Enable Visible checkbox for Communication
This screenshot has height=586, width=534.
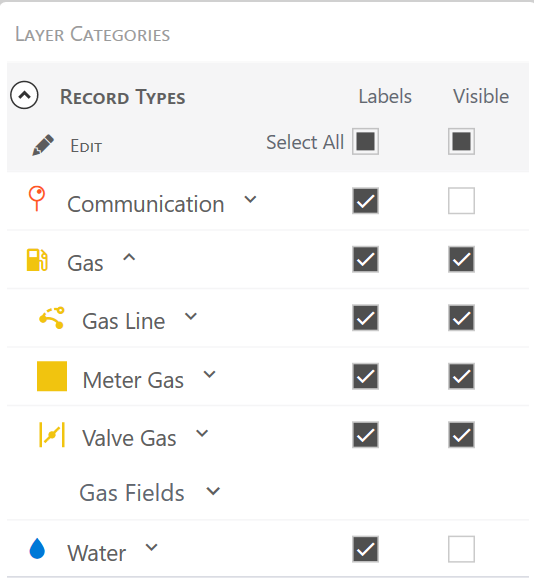[x=462, y=201]
